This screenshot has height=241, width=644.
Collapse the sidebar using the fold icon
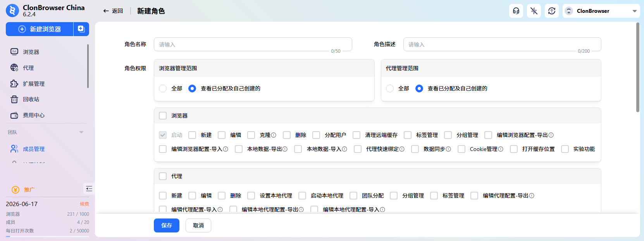[89, 189]
